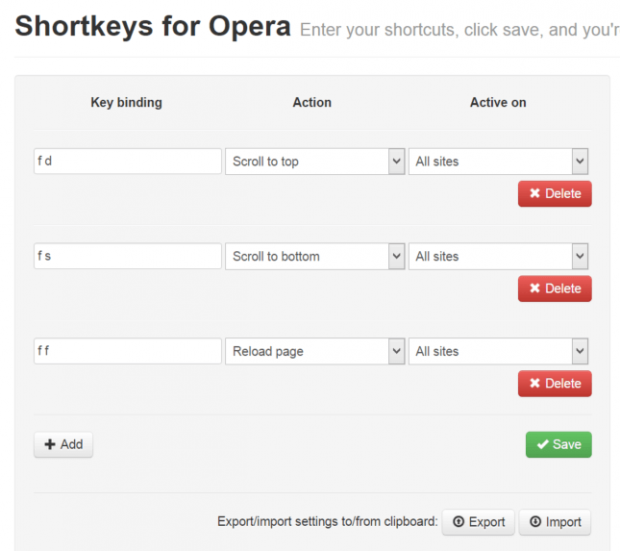
Task: Delete the 'f f' Reload page shortcut
Action: pos(554,384)
